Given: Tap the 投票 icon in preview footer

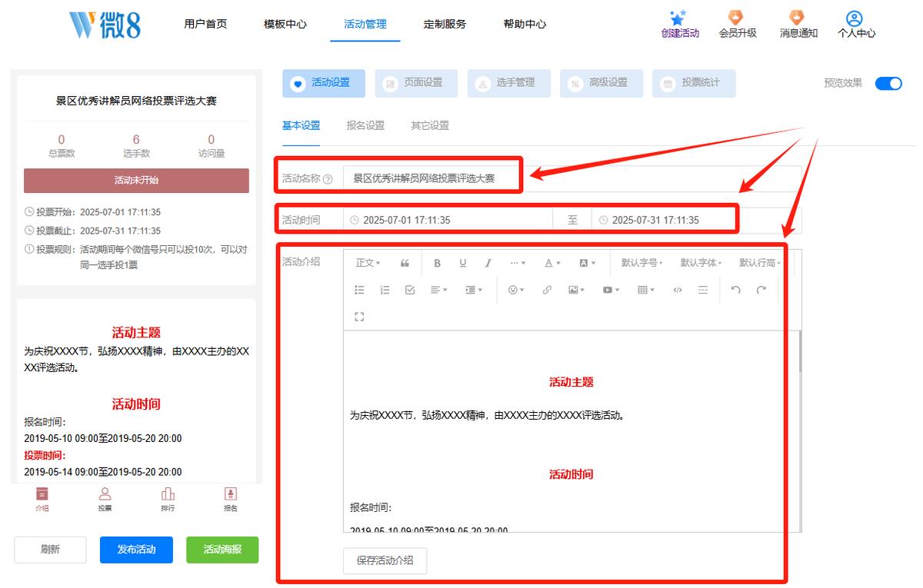Looking at the screenshot, I should coord(105,499).
